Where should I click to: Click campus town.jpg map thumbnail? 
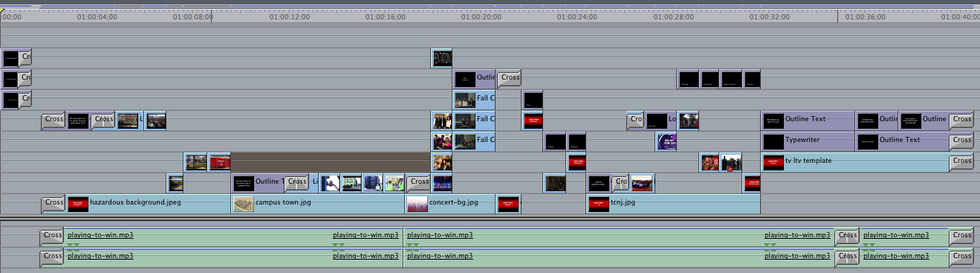(x=243, y=204)
